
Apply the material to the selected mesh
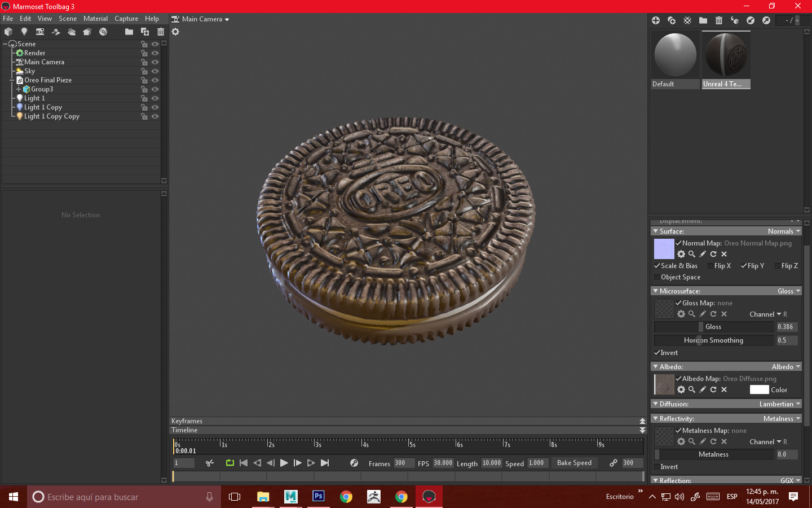(735, 20)
